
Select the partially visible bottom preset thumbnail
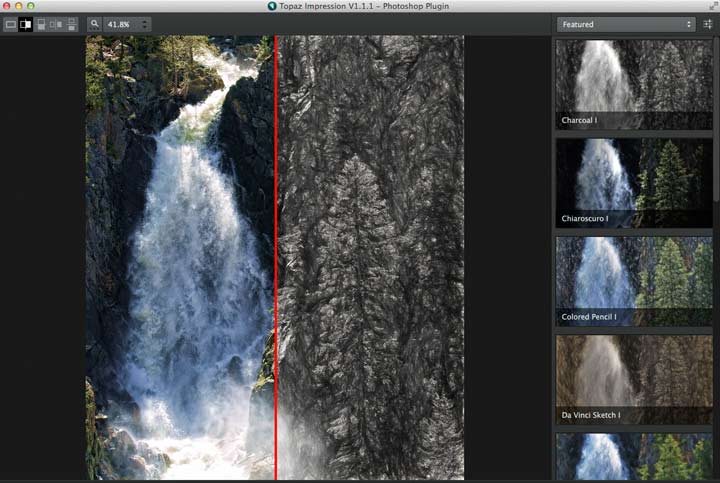pos(634,456)
